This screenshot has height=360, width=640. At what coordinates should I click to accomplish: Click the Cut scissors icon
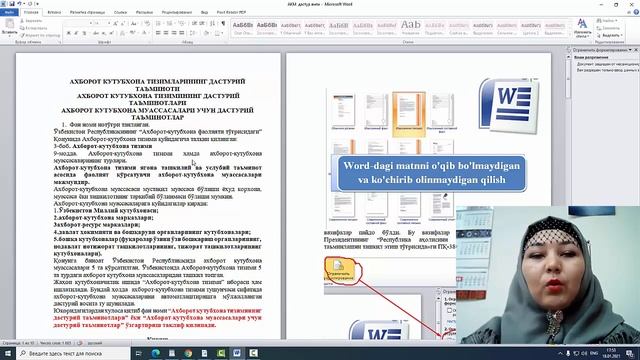coord(22,21)
